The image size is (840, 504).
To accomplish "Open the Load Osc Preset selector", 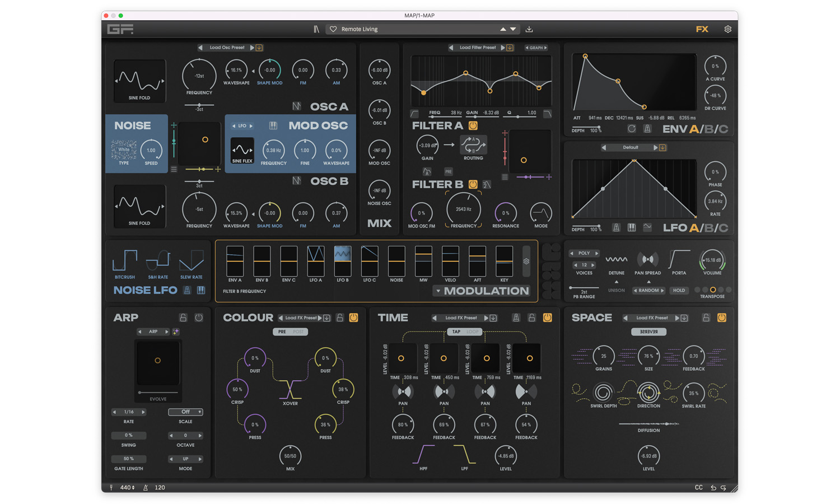I will point(227,48).
